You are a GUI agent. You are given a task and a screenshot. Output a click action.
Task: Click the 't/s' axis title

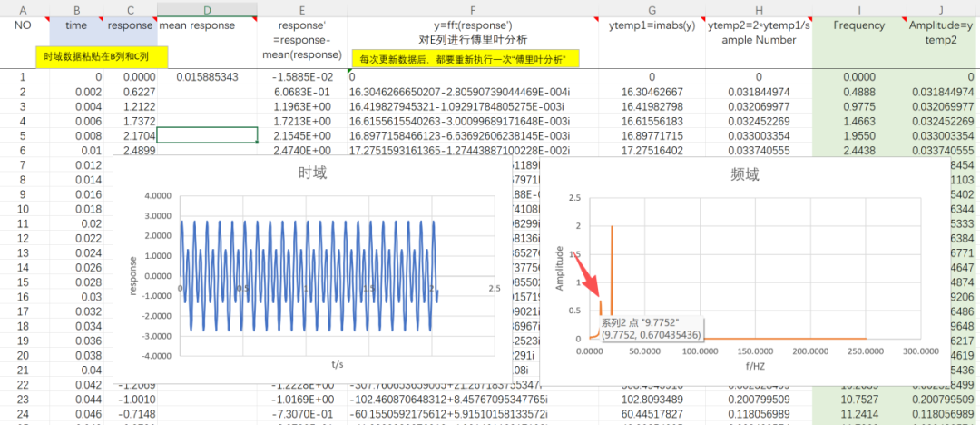point(338,363)
